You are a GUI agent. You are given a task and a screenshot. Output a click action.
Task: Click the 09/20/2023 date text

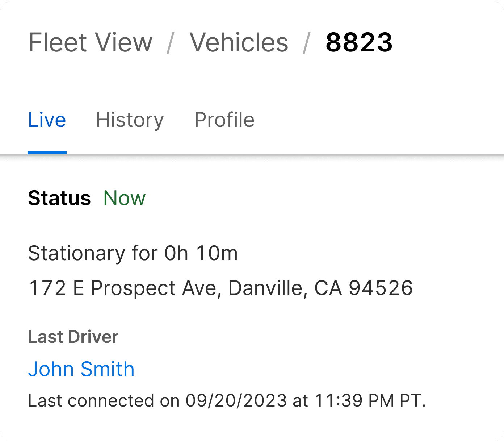click(x=236, y=401)
